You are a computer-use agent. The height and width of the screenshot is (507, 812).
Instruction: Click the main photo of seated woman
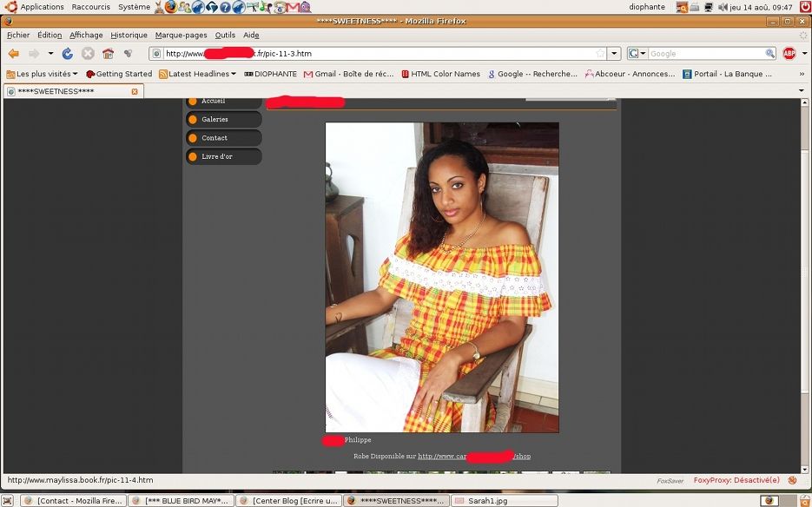442,277
